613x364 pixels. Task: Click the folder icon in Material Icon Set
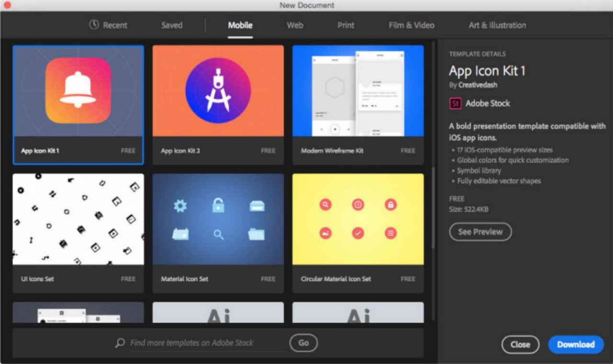(257, 234)
